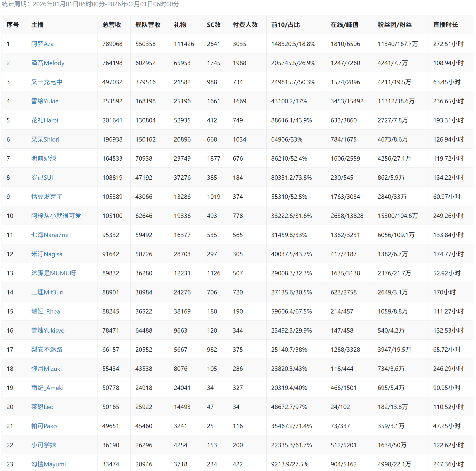Select 雪烛Yukisyo streamer link
Image resolution: width=476 pixels, height=471 pixels.
[48, 330]
